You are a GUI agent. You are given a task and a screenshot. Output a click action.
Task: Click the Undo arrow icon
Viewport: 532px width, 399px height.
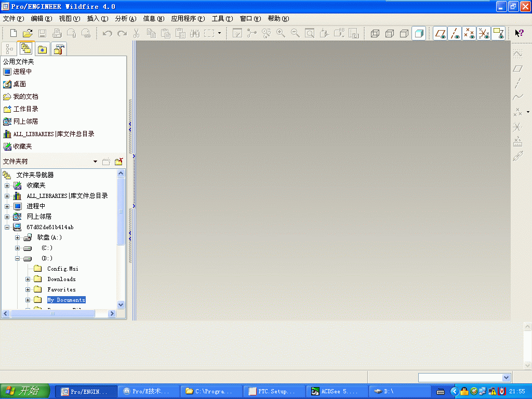click(x=108, y=33)
